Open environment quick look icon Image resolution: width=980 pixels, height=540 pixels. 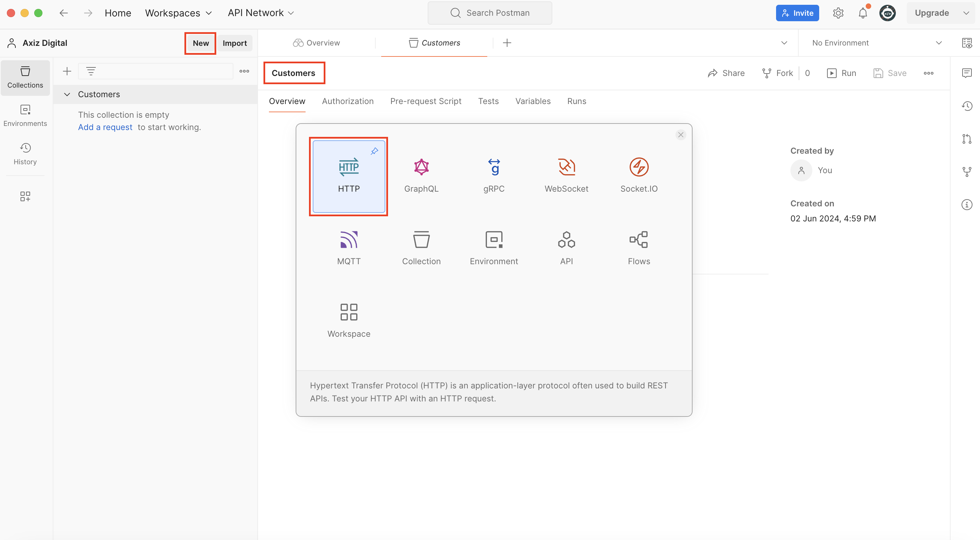pos(967,43)
